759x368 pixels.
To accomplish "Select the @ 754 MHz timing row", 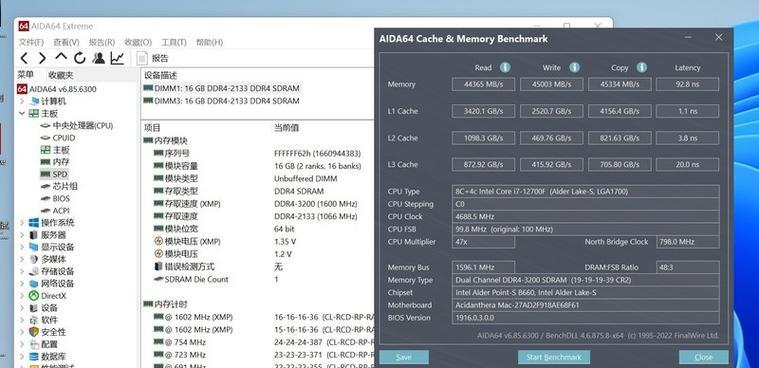I will pos(258,342).
